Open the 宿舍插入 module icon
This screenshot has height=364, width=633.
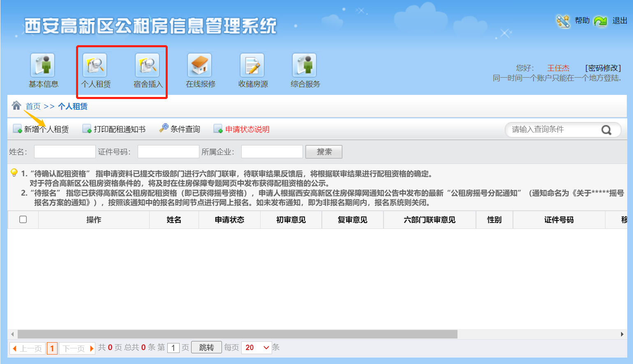pos(148,65)
